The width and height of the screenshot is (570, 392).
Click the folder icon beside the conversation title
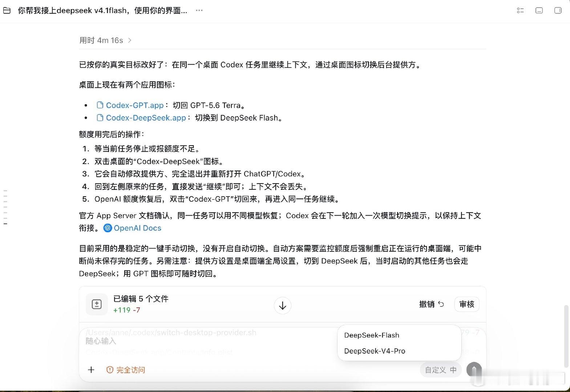[x=7, y=11]
